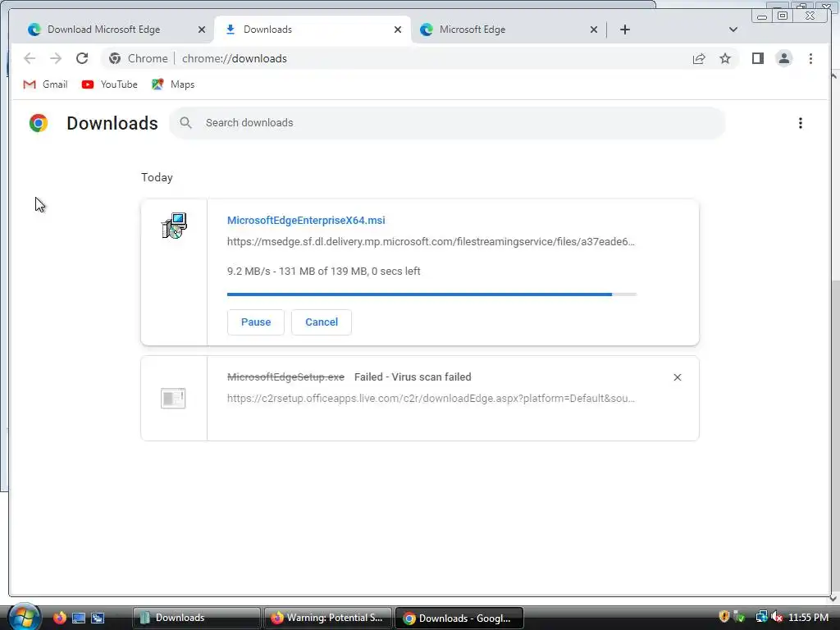
Task: Remove the failed MicrosoftEdgeSetup.exe entry
Action: point(677,377)
